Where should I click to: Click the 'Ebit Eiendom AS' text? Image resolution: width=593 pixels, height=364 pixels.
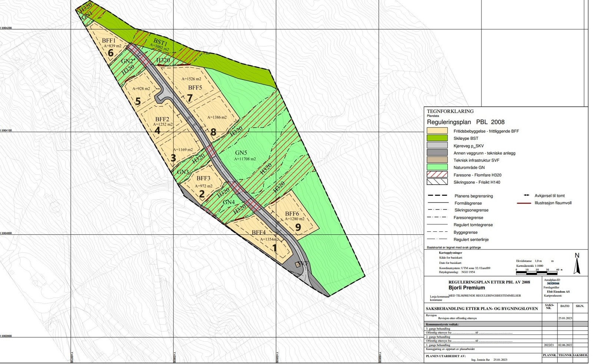(558, 292)
